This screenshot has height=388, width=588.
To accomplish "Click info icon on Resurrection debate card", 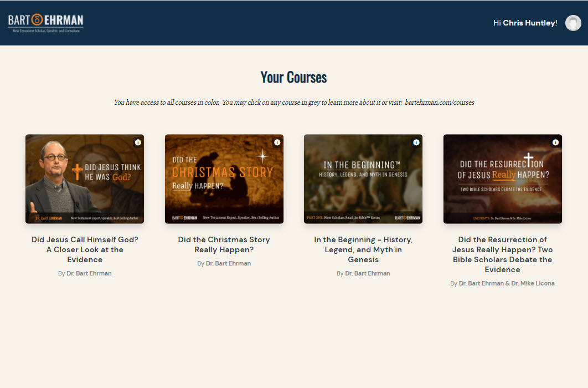I will point(555,142).
